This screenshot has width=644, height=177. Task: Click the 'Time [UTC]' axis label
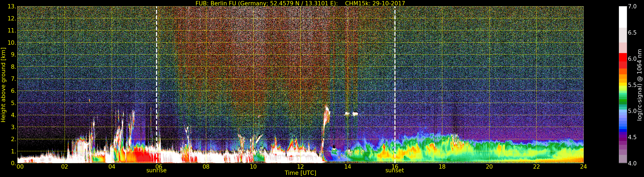[x=300, y=173]
